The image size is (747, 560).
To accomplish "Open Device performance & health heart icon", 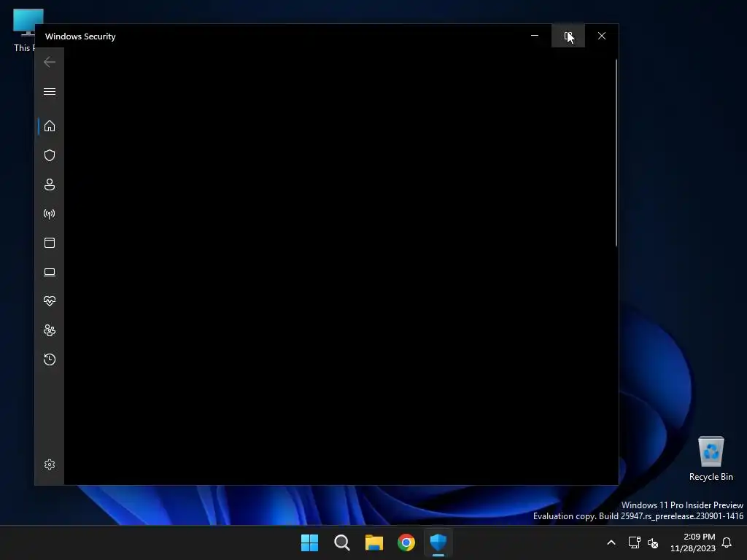I will coord(50,301).
